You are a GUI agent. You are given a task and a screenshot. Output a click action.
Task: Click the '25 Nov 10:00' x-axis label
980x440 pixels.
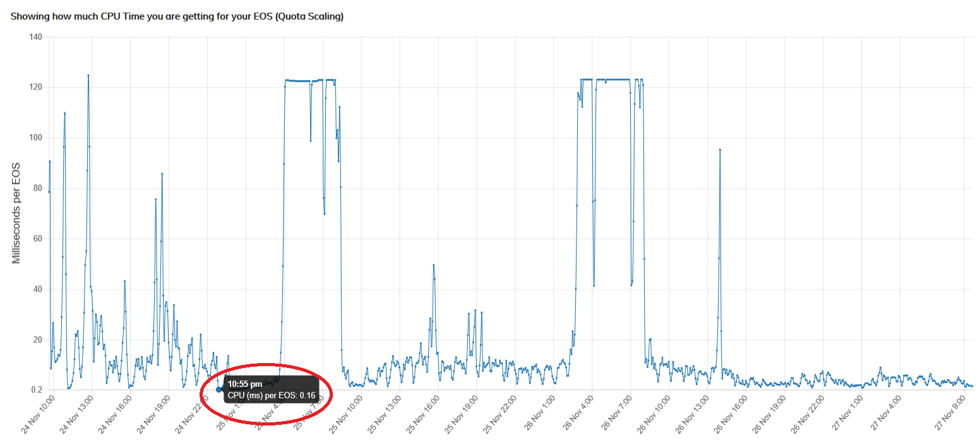tap(347, 414)
